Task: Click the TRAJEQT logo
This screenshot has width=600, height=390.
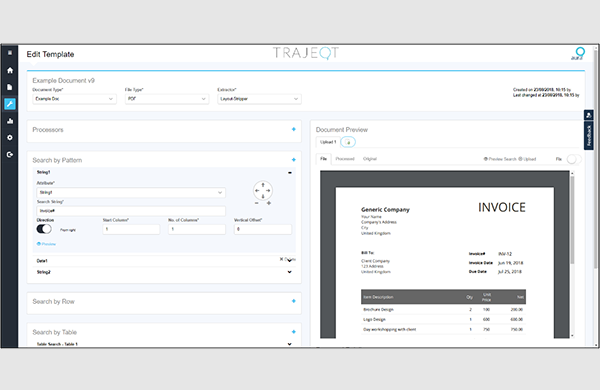Action: click(306, 53)
